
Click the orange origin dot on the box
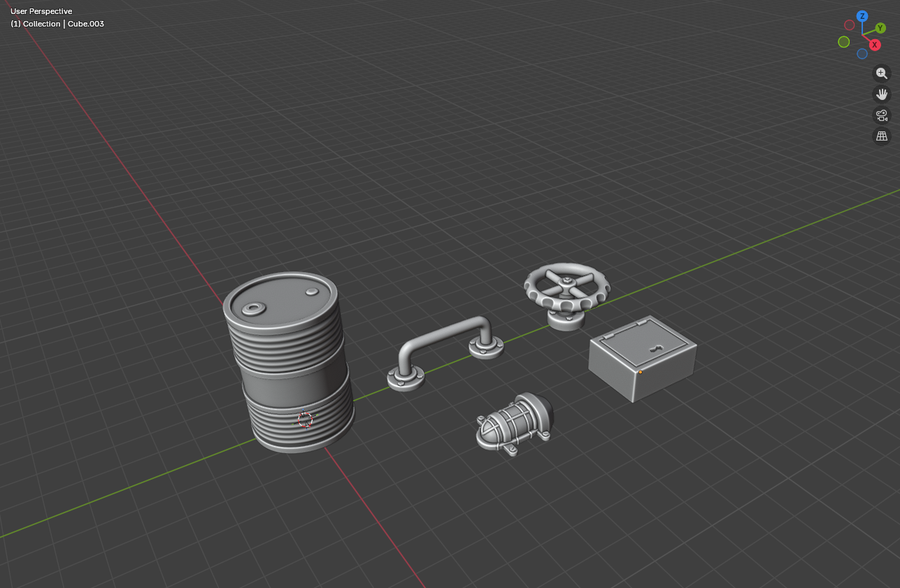(641, 372)
